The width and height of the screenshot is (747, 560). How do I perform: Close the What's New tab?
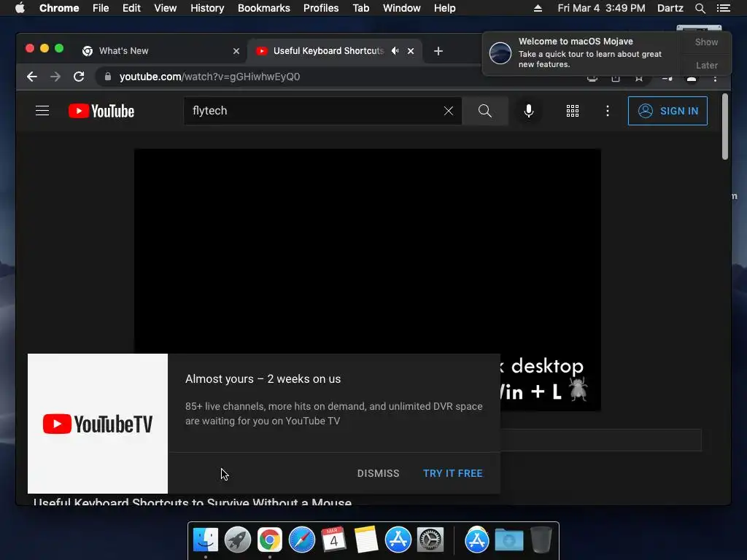click(x=236, y=51)
